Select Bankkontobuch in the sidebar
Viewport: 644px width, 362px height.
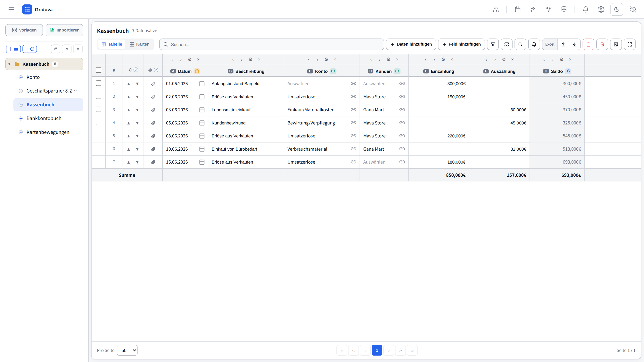[x=44, y=118]
